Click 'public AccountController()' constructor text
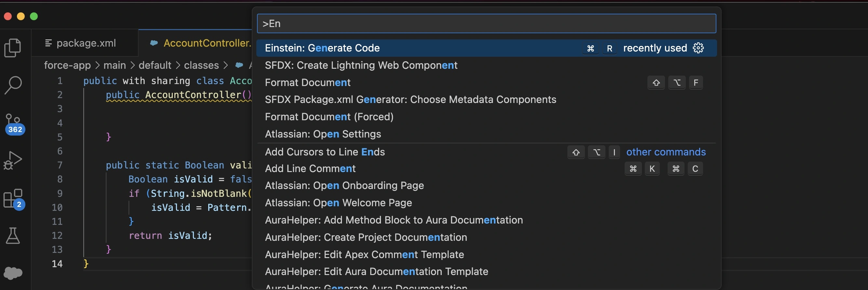The height and width of the screenshot is (290, 868). [179, 95]
